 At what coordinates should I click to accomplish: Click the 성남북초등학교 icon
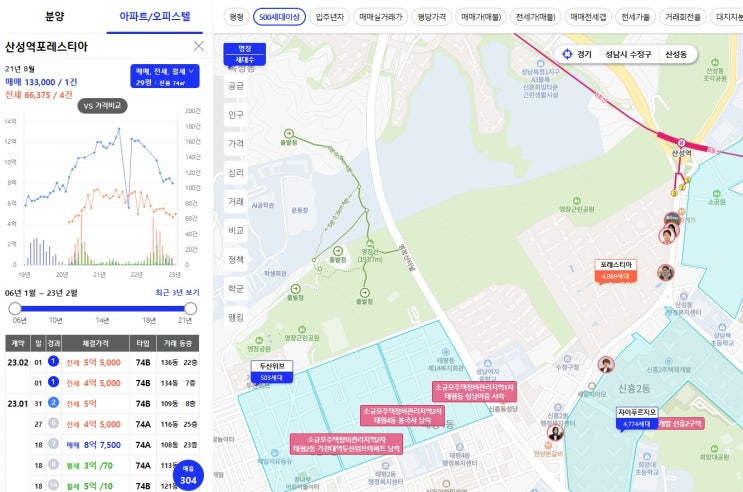(x=722, y=327)
